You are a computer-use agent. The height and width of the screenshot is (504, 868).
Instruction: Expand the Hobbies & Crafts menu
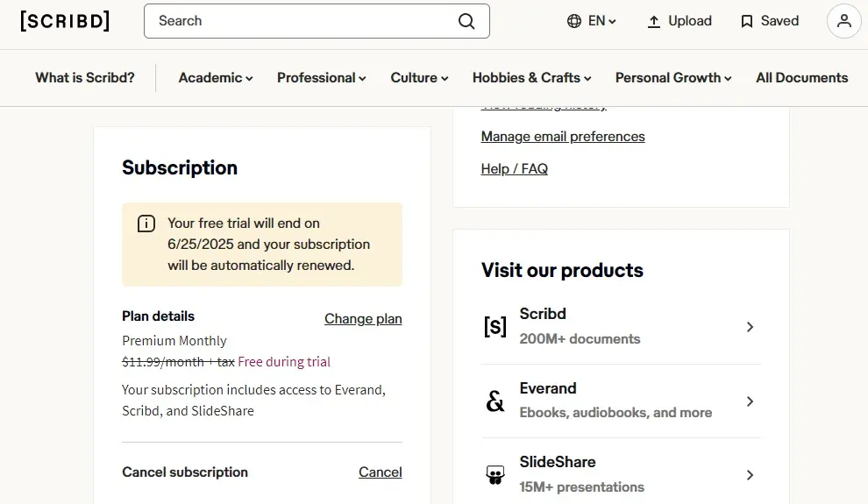pyautogui.click(x=531, y=77)
